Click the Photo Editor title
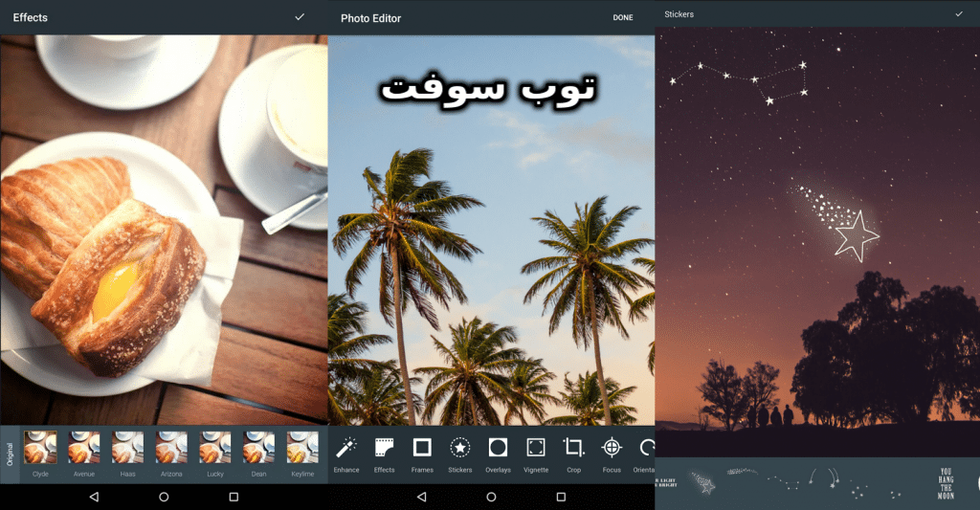Image resolution: width=980 pixels, height=510 pixels. coord(370,18)
